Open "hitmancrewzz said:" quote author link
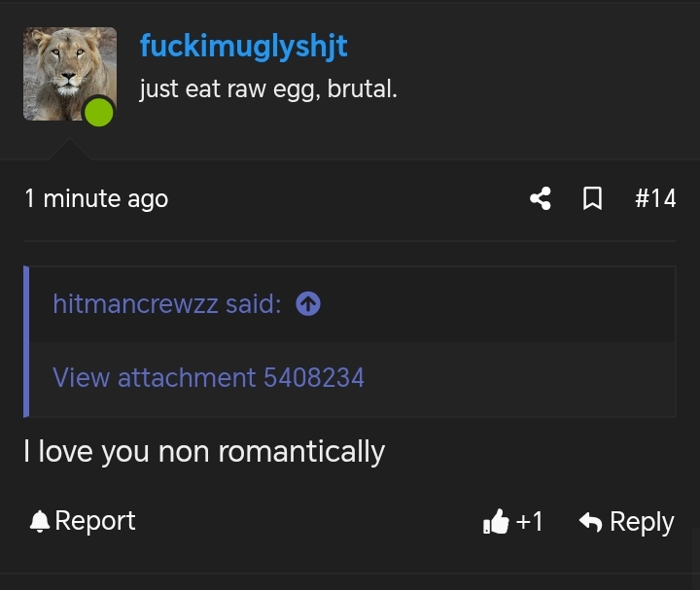 tap(167, 304)
